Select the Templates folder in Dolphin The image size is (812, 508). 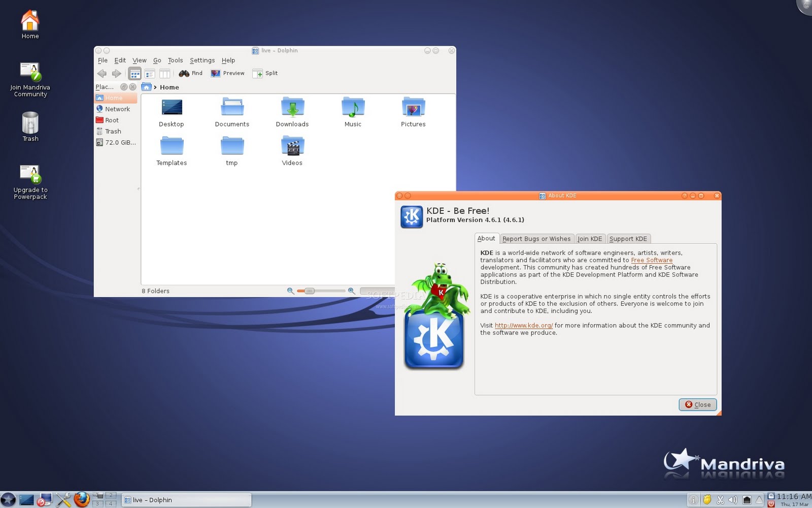point(172,151)
